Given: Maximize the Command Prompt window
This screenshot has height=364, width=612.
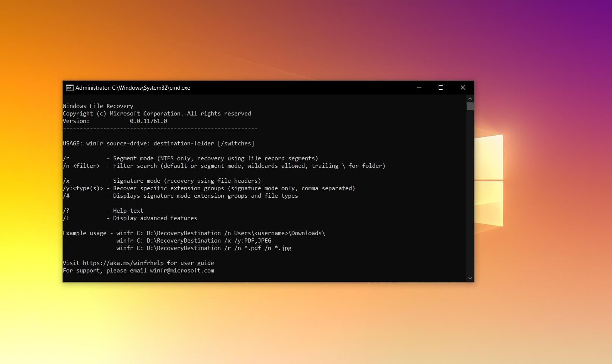Looking at the screenshot, I should coord(441,87).
